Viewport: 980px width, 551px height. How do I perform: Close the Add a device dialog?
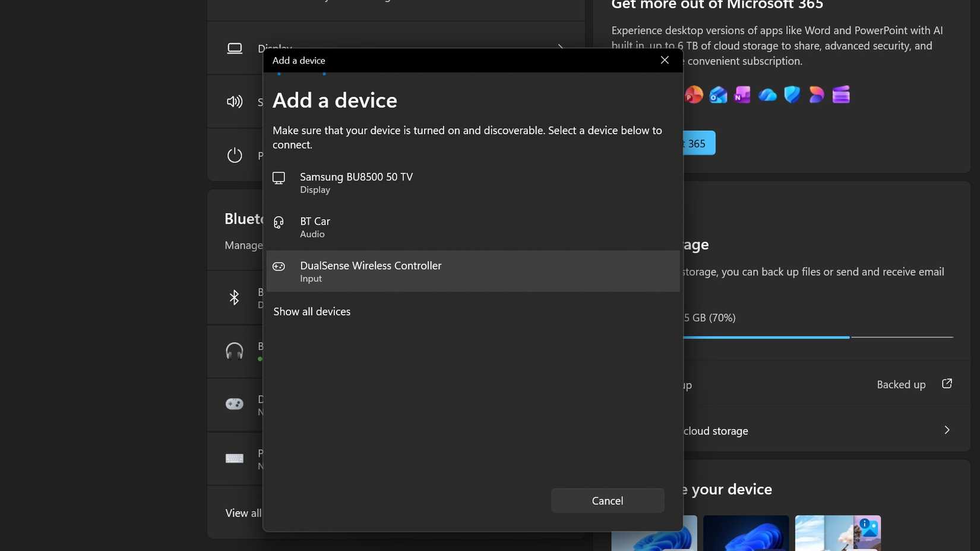coord(665,60)
